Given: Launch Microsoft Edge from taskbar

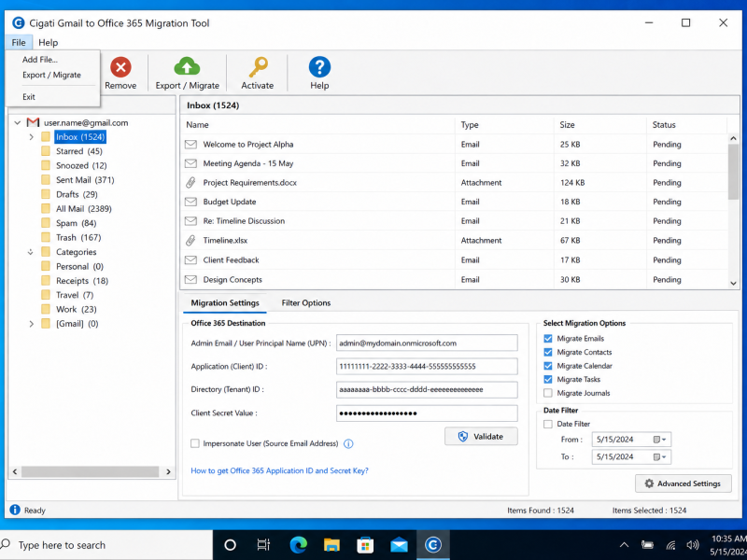Looking at the screenshot, I should pos(299,545).
